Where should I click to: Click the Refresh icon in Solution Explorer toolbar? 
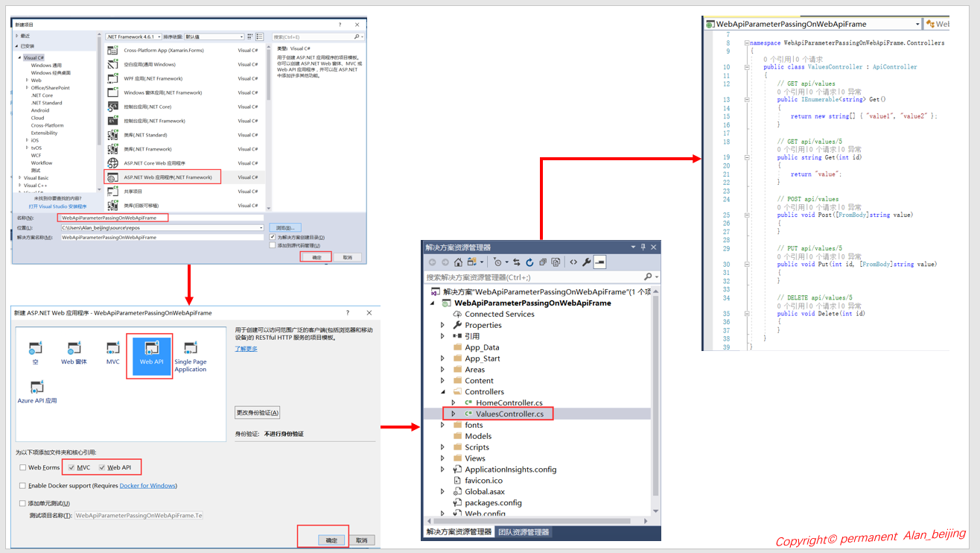click(x=529, y=262)
